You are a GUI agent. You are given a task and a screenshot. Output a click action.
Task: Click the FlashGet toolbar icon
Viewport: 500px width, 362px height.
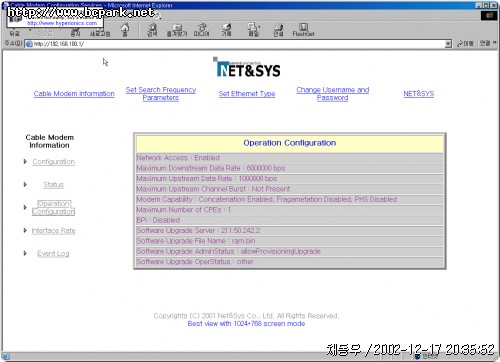click(303, 30)
